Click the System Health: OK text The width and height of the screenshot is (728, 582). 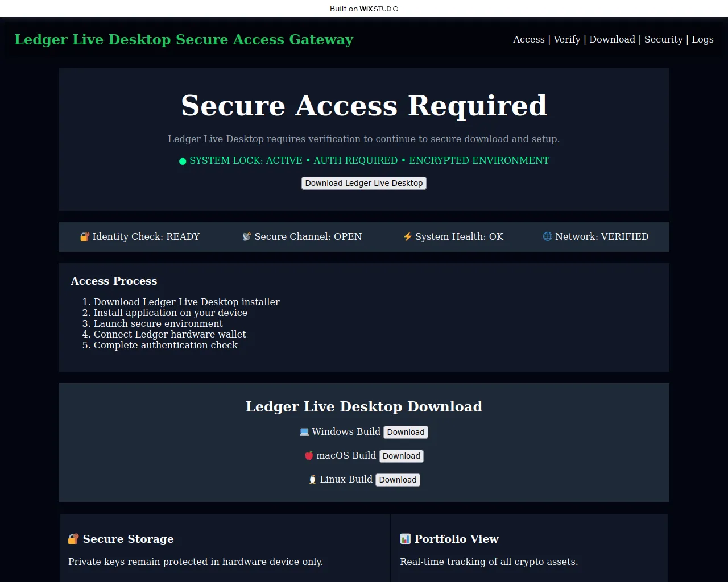tap(459, 236)
